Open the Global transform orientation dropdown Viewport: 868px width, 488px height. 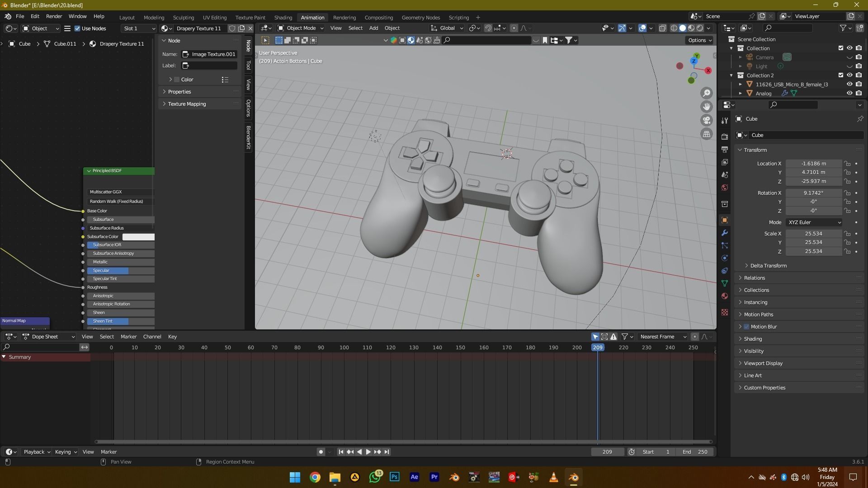click(447, 28)
